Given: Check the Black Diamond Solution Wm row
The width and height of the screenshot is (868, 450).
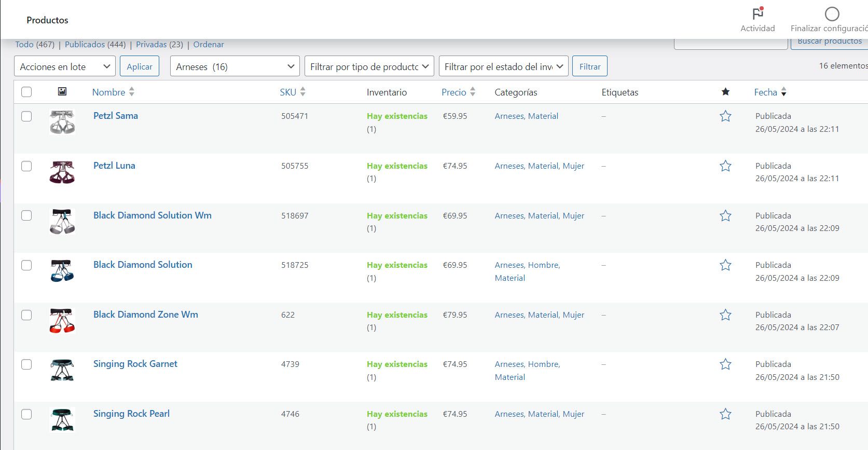Looking at the screenshot, I should [26, 215].
